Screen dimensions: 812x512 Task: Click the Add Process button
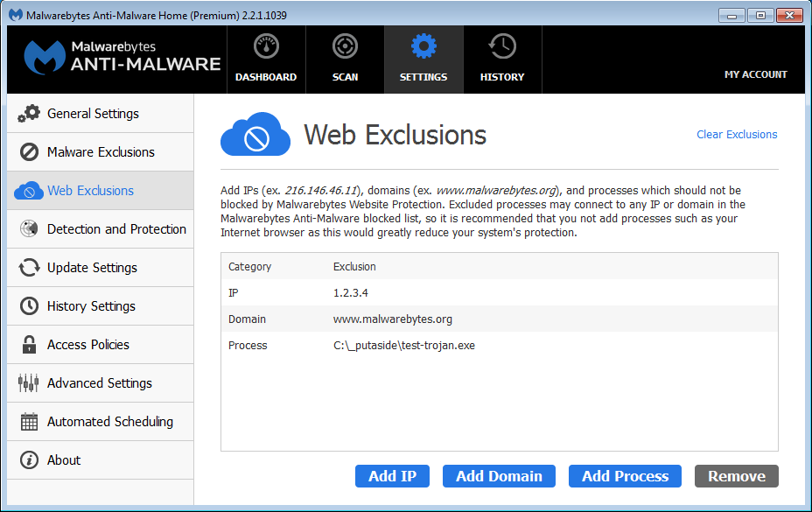[x=625, y=476]
